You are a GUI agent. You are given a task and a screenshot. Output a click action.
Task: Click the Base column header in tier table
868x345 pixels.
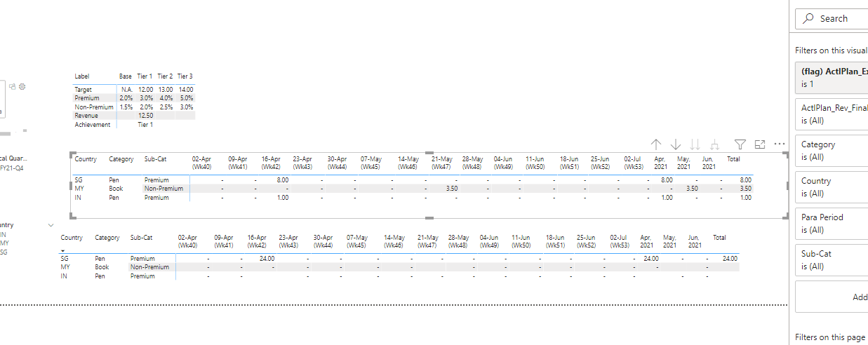click(x=126, y=76)
